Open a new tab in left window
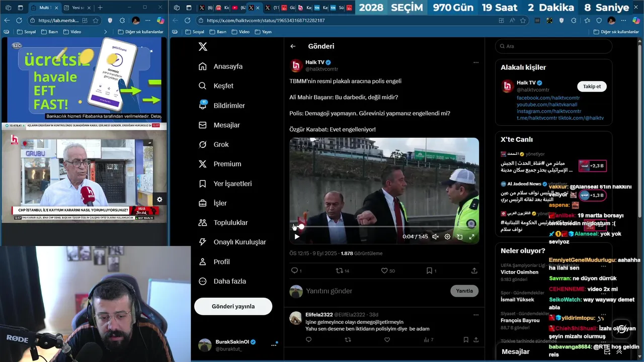644x362 pixels. coord(100,8)
